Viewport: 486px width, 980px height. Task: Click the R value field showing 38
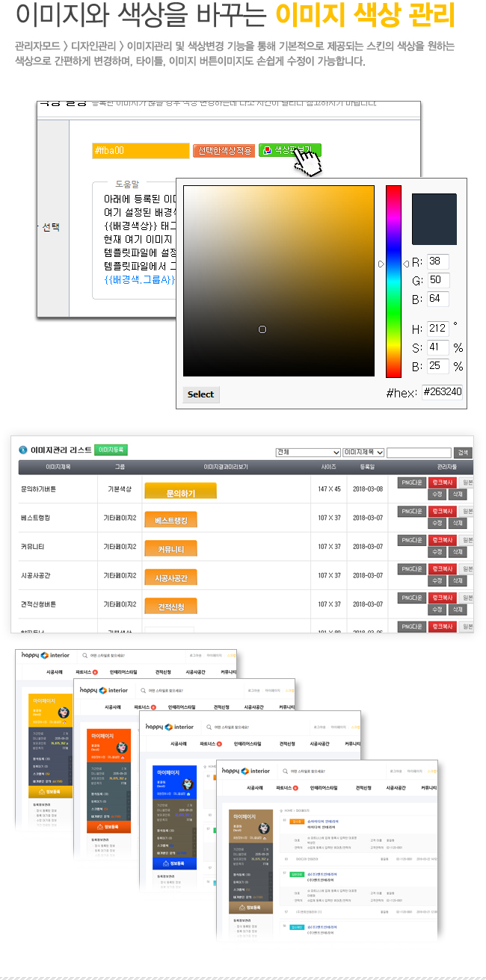437,261
